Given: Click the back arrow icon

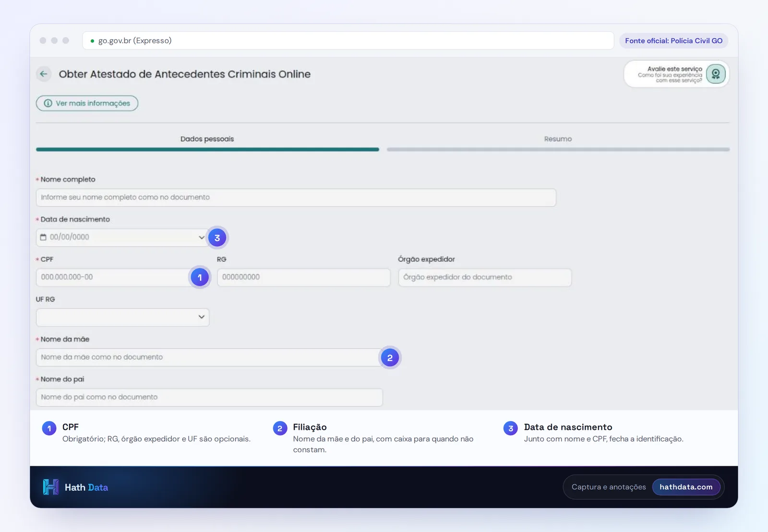Looking at the screenshot, I should click(44, 74).
